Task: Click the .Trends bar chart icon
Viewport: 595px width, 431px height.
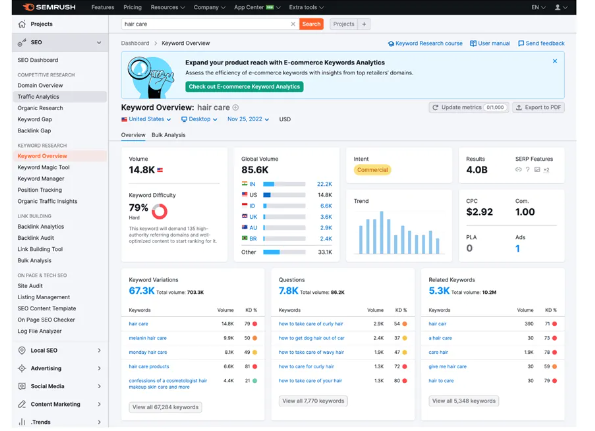Action: click(22, 422)
